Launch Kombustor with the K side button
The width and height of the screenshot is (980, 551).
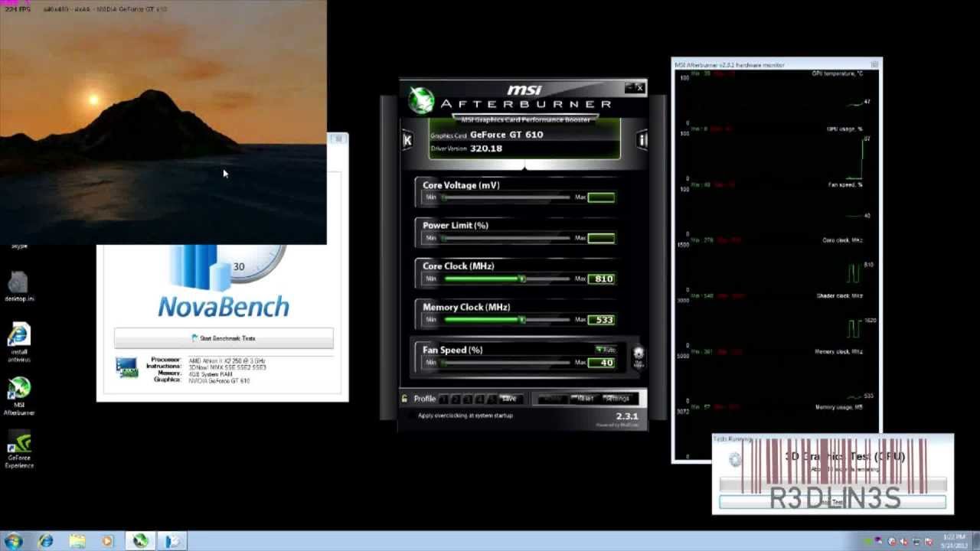pyautogui.click(x=407, y=140)
